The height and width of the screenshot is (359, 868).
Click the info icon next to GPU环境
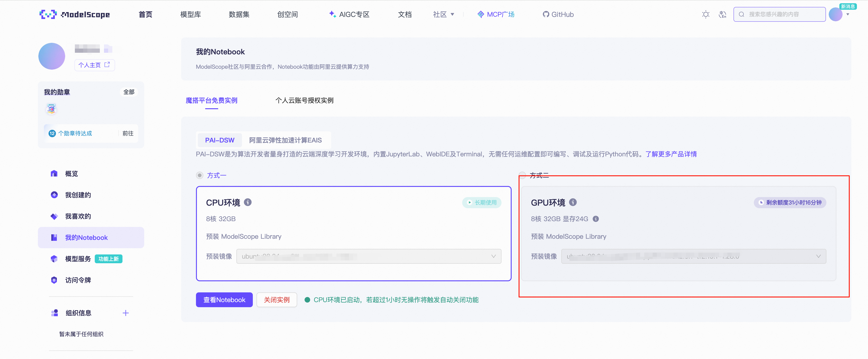click(573, 202)
